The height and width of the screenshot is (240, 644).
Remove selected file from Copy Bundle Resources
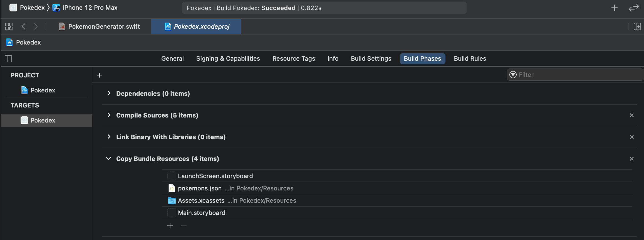point(184,226)
